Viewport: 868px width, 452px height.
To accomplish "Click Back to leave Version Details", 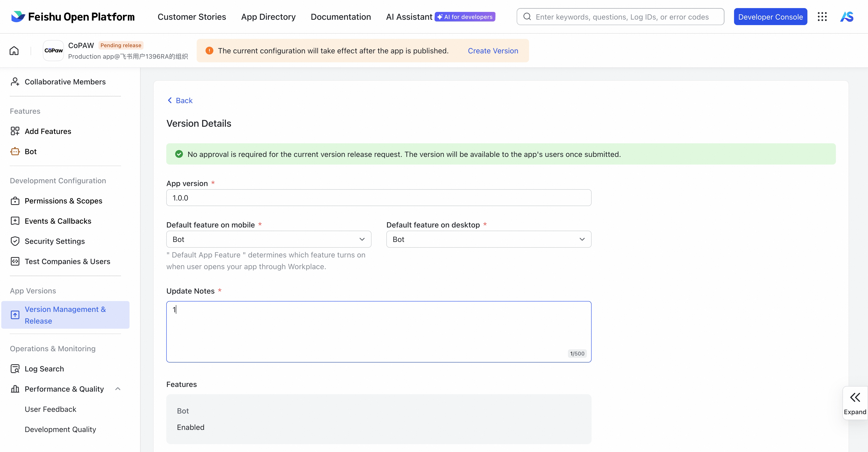I will click(180, 101).
